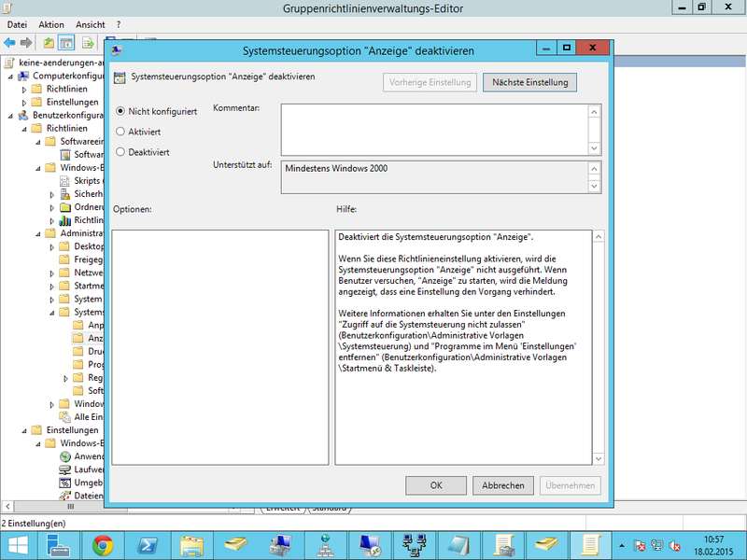This screenshot has height=560, width=747.
Task: Expand the Desktop folder under Administrative Vorlagen
Action: [x=51, y=246]
